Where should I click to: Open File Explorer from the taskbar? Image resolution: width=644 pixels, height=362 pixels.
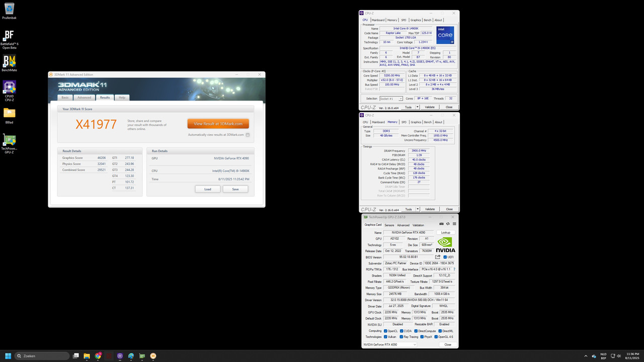click(x=87, y=356)
